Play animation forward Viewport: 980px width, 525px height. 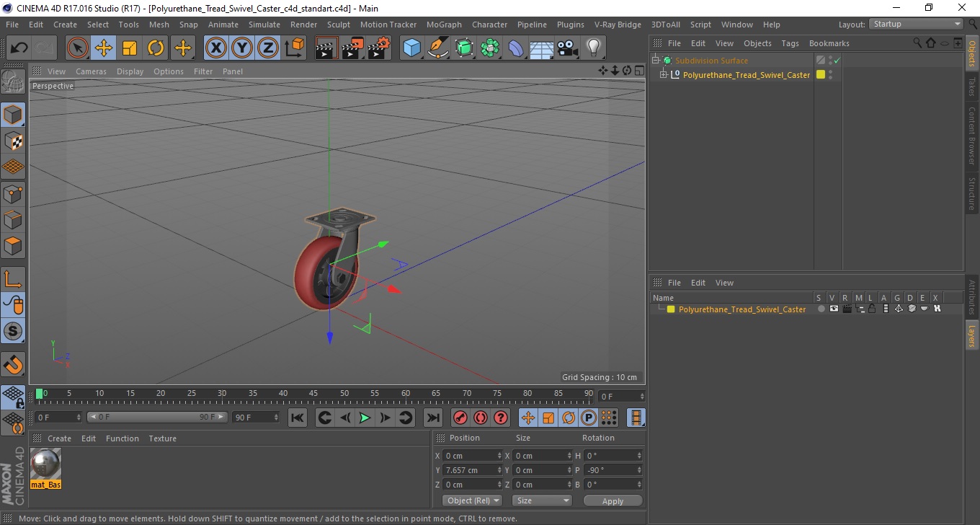365,418
